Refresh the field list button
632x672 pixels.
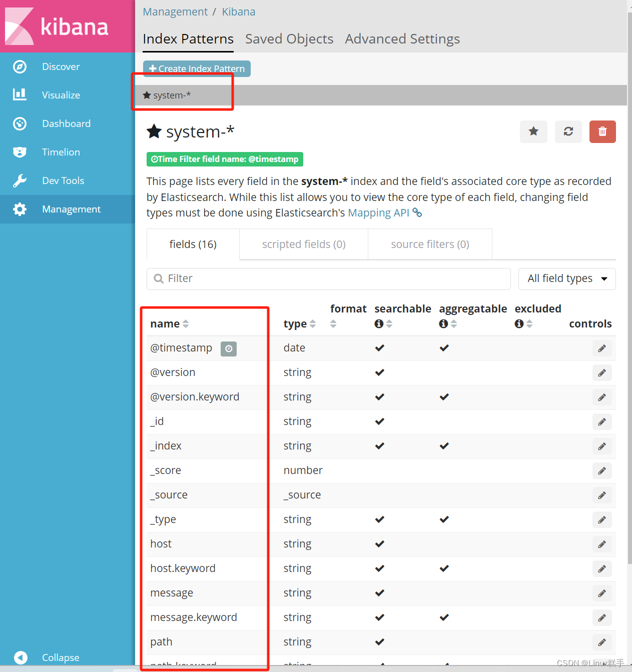568,131
